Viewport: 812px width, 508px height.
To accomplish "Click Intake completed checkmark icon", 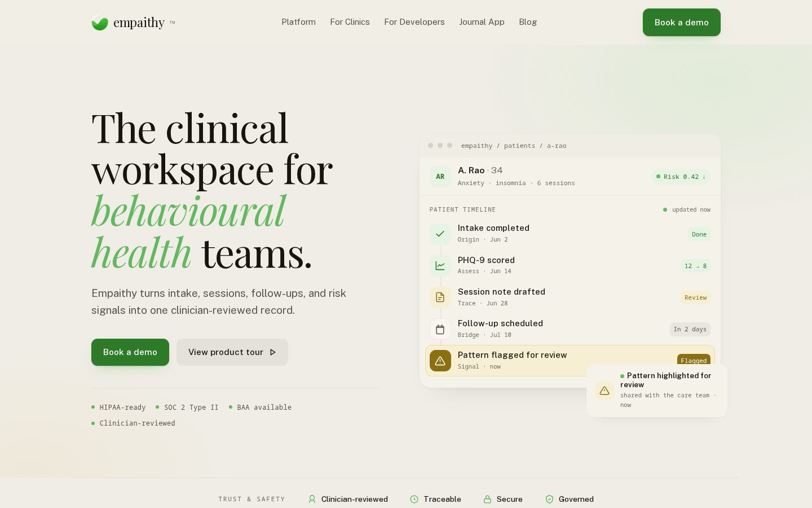I will [440, 234].
